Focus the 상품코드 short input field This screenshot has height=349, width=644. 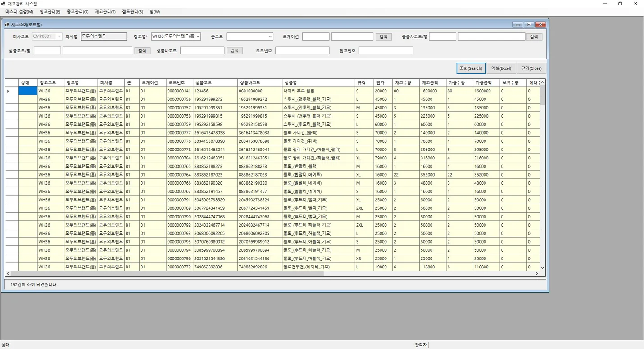click(x=47, y=50)
